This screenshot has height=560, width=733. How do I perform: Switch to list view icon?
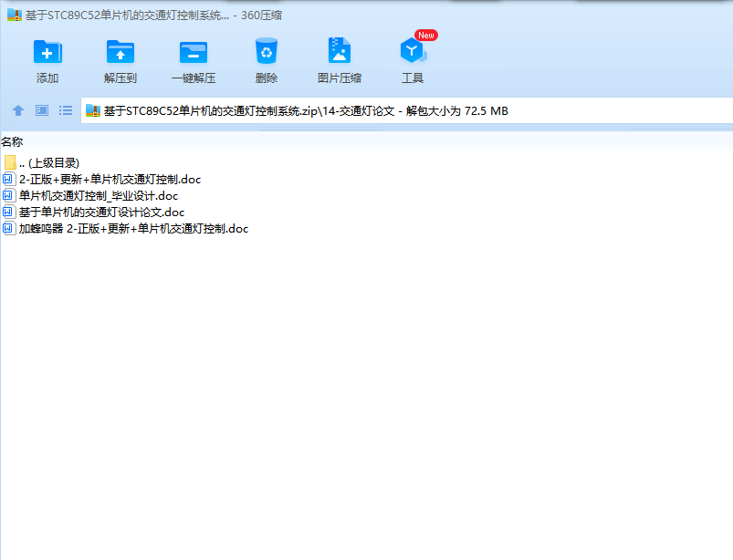(66, 110)
